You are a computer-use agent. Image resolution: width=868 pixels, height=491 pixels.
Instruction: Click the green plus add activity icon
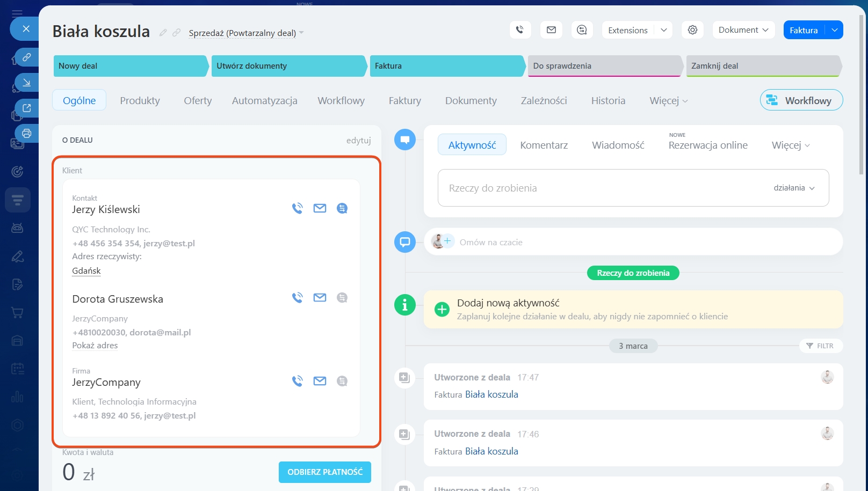(x=442, y=309)
